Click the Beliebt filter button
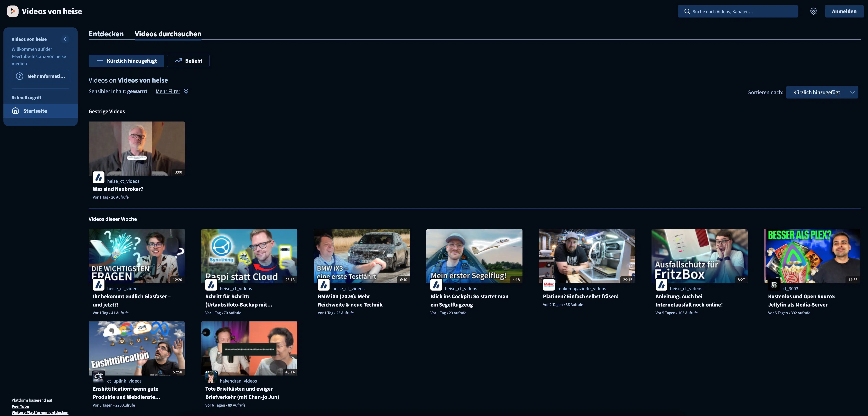The height and width of the screenshot is (416, 868). click(x=188, y=61)
